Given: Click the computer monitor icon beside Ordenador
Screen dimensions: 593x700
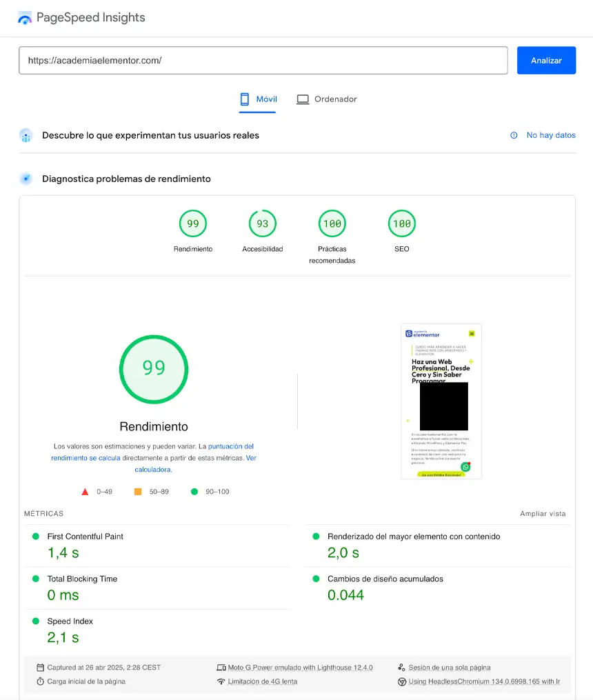Looking at the screenshot, I should click(303, 99).
